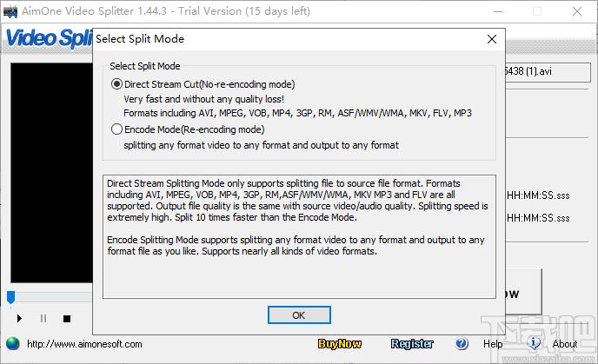The height and width of the screenshot is (364, 598).
Task: Click the source file name field ending .avi
Action: 548,71
